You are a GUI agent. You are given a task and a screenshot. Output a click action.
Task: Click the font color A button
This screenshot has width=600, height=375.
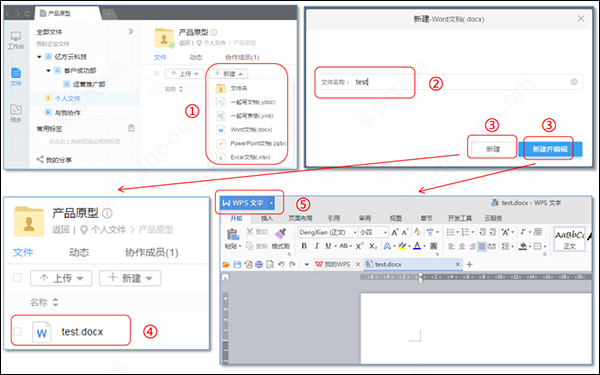417,246
